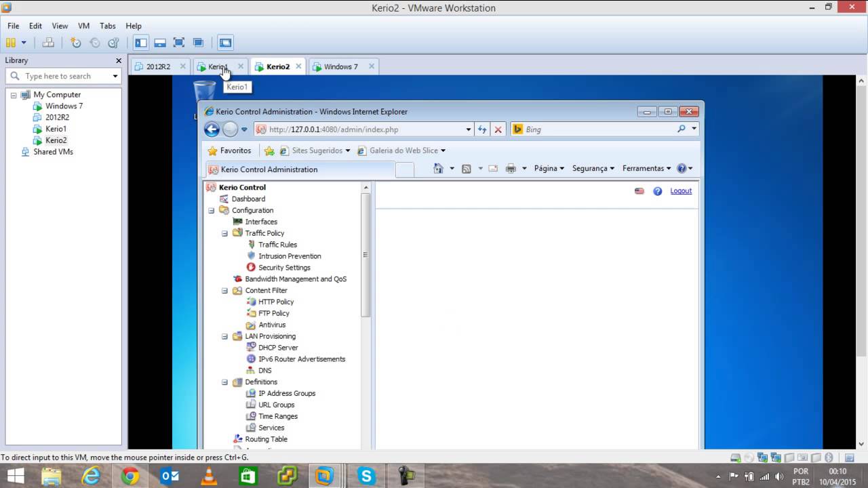Click the language flag icon
This screenshot has height=488, width=868.
[639, 191]
